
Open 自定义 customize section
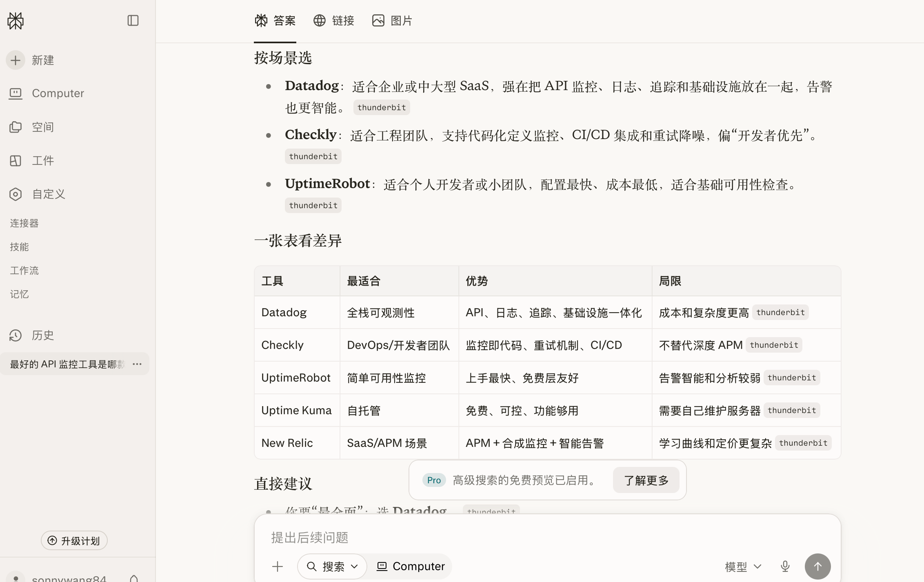tap(37, 194)
